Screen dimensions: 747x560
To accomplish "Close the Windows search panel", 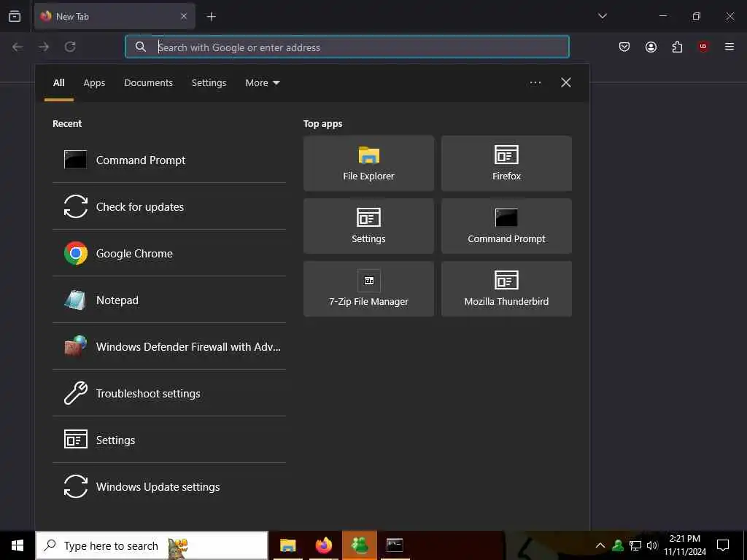I will point(566,82).
